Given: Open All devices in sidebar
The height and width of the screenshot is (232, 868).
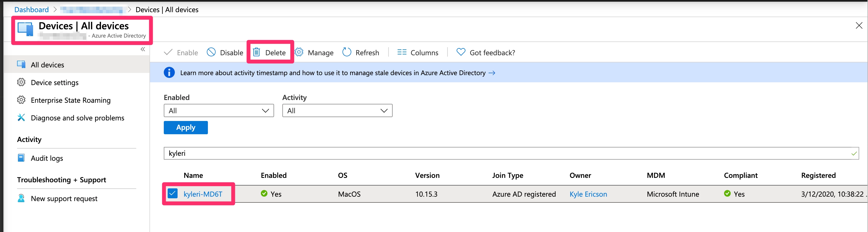Looking at the screenshot, I should pyautogui.click(x=77, y=65).
